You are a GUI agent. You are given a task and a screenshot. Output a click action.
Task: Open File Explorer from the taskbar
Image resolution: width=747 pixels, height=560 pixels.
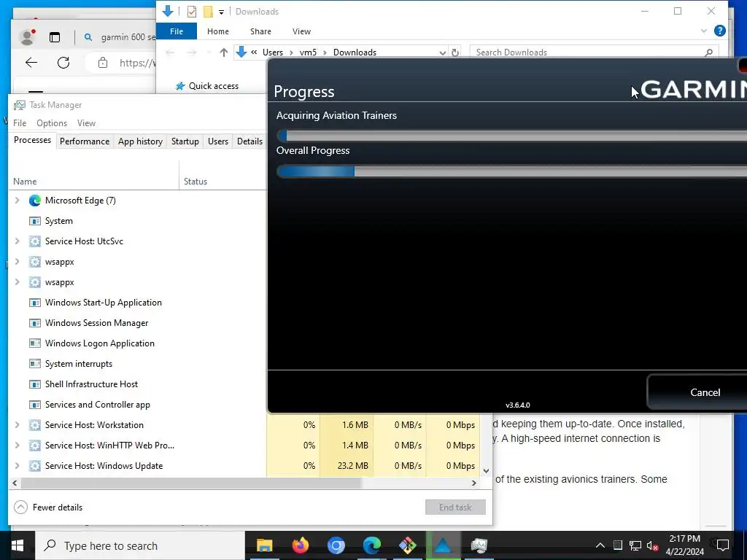(x=264, y=545)
